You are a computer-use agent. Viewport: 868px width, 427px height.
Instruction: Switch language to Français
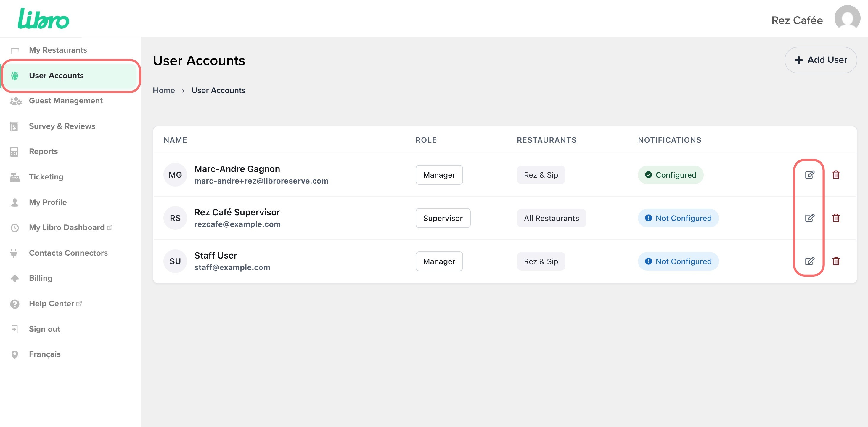[x=44, y=354]
